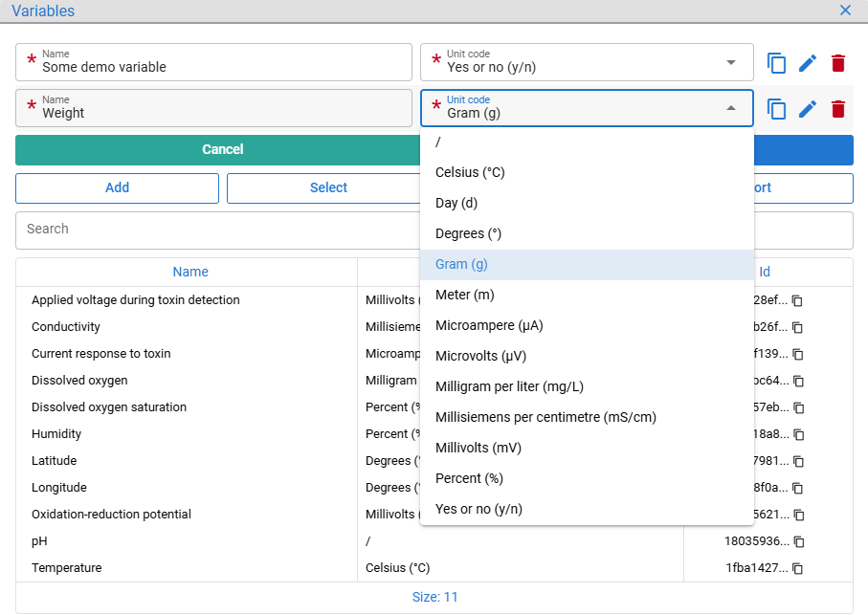Pick Day (d) in unit list
This screenshot has height=615, width=868.
tap(587, 203)
